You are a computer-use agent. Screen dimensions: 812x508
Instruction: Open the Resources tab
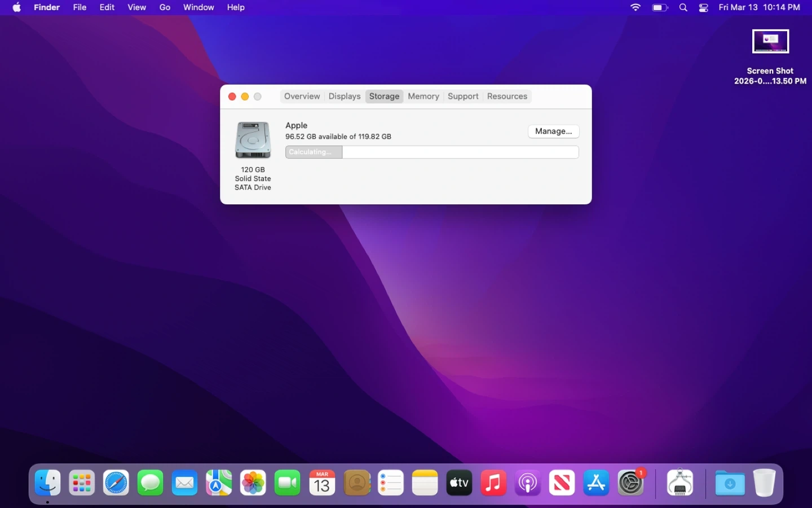[507, 97]
